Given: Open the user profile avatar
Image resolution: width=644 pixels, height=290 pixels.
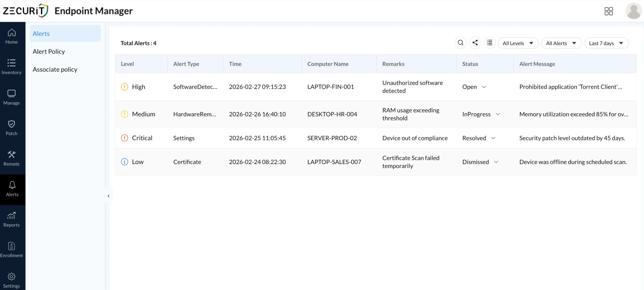Looking at the screenshot, I should 633,11.
